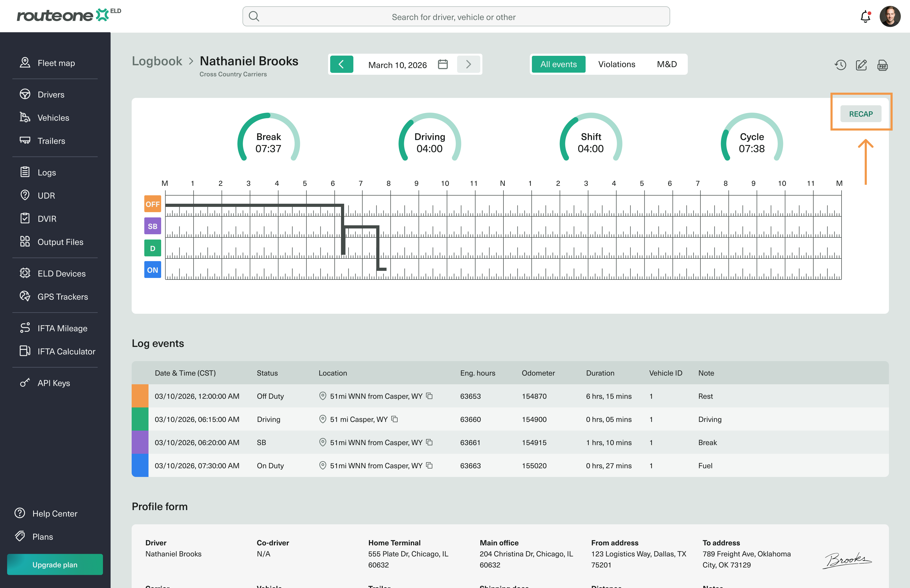The image size is (910, 588).
Task: Open the calendar date picker
Action: click(443, 64)
